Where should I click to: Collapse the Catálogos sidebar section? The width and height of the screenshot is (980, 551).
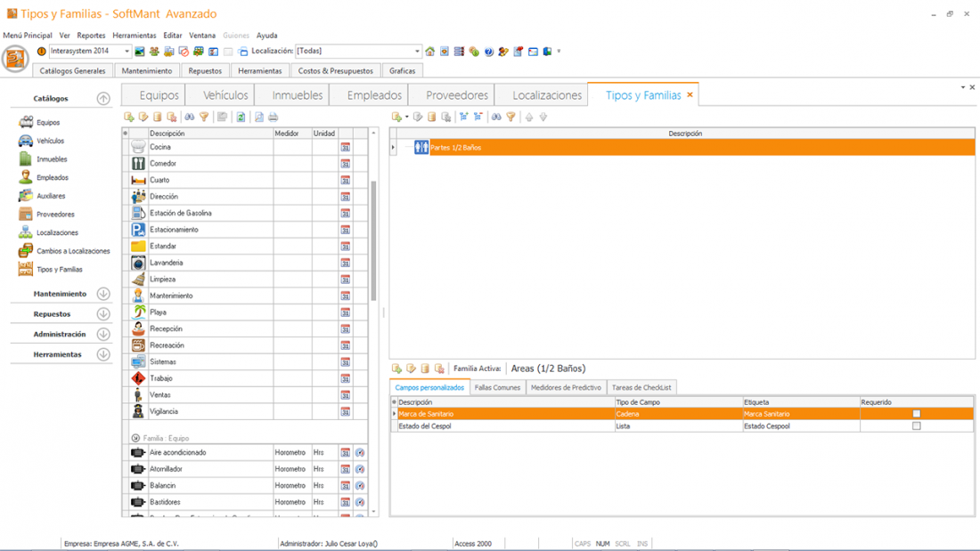click(x=103, y=99)
